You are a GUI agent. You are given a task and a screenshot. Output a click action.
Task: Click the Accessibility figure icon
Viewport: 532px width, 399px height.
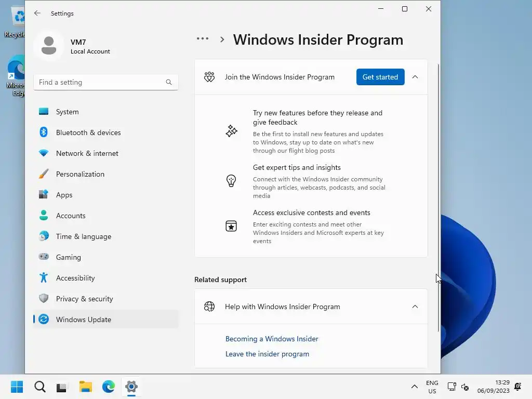point(44,277)
